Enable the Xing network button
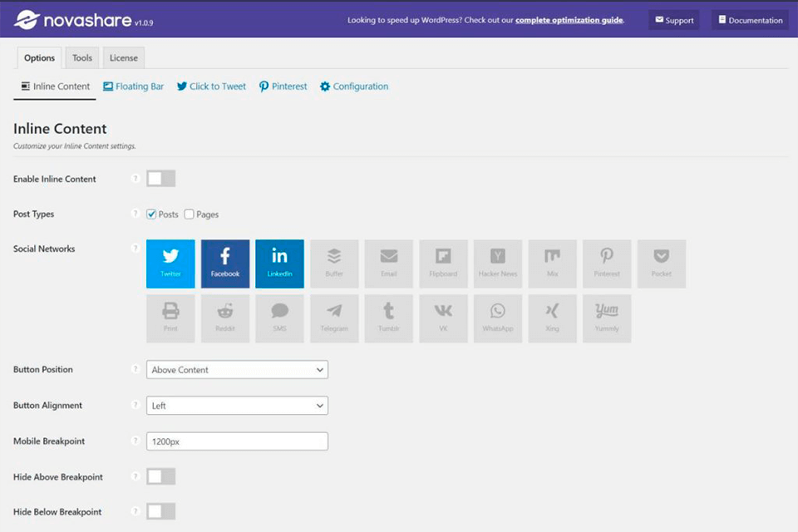This screenshot has width=798, height=532. pos(553,318)
